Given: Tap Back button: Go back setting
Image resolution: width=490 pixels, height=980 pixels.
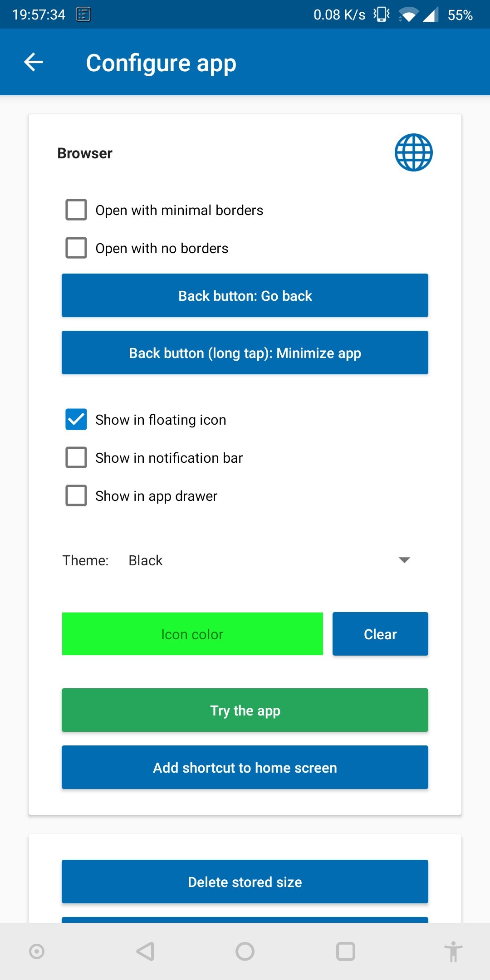Looking at the screenshot, I should (245, 295).
